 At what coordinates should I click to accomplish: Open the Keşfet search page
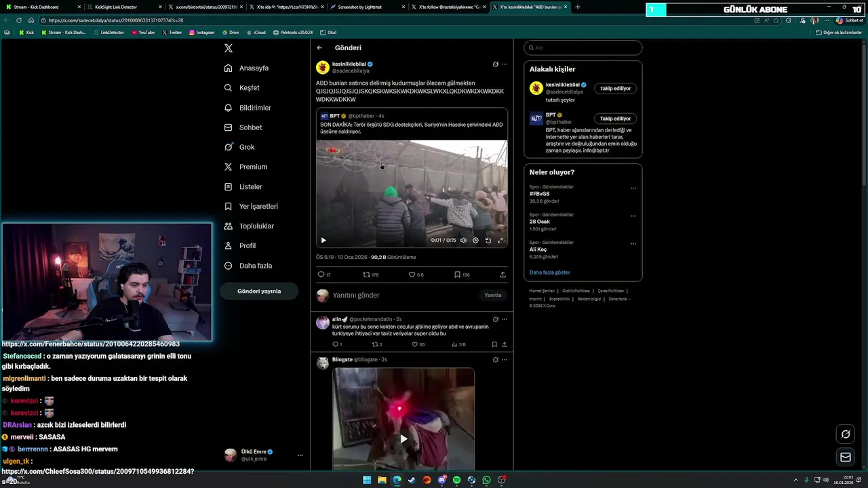coord(242,87)
